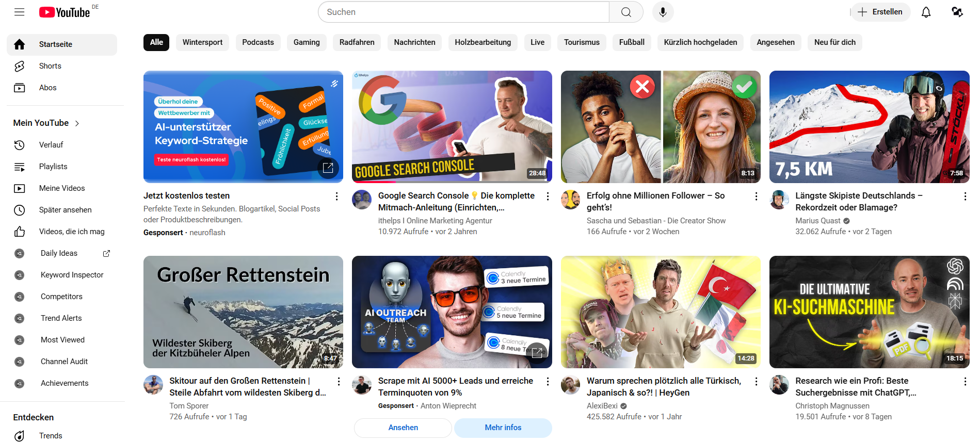This screenshot has height=442, width=980.
Task: Open Google Search Console video thumbnail
Action: (x=452, y=127)
